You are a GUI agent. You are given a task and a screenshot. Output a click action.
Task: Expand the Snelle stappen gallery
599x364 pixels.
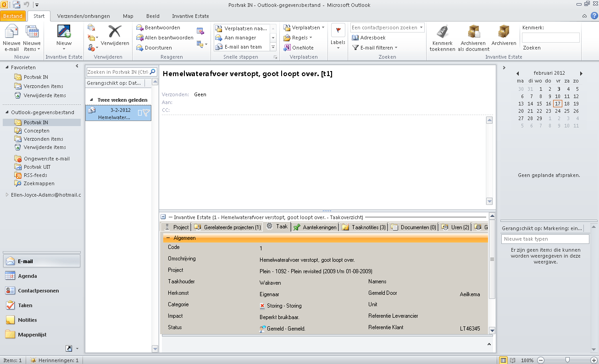pyautogui.click(x=273, y=47)
